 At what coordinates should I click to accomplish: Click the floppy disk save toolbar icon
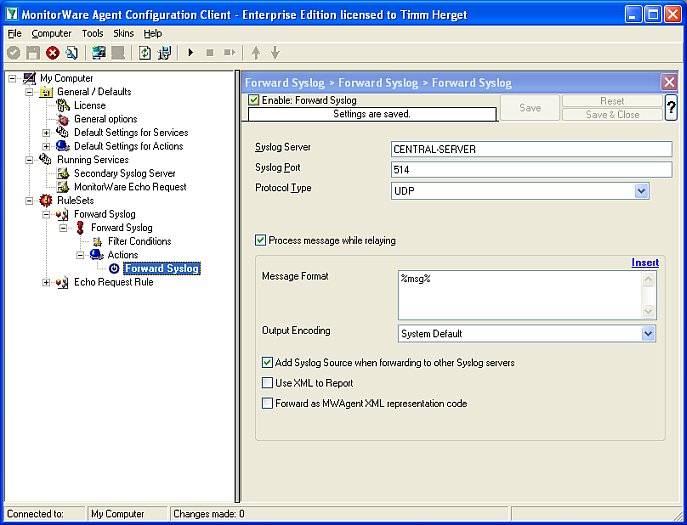[33, 53]
